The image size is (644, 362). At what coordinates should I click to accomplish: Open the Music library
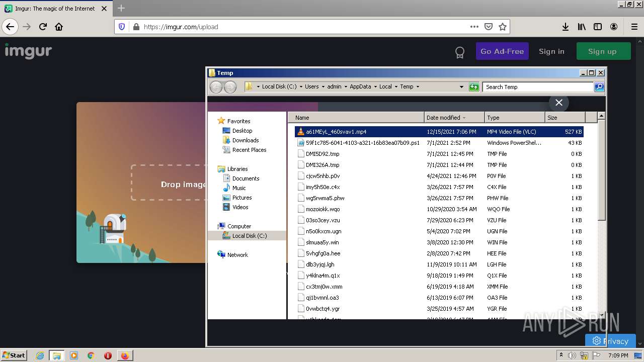pos(239,188)
